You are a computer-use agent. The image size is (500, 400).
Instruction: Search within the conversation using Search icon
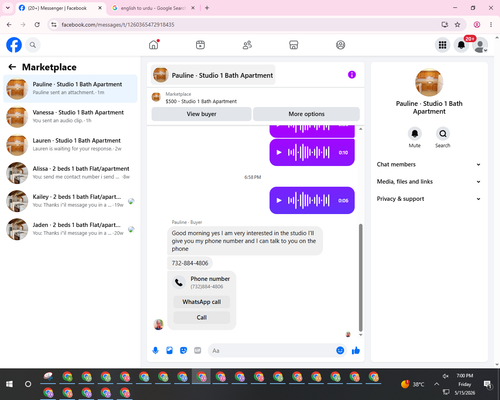click(x=443, y=134)
